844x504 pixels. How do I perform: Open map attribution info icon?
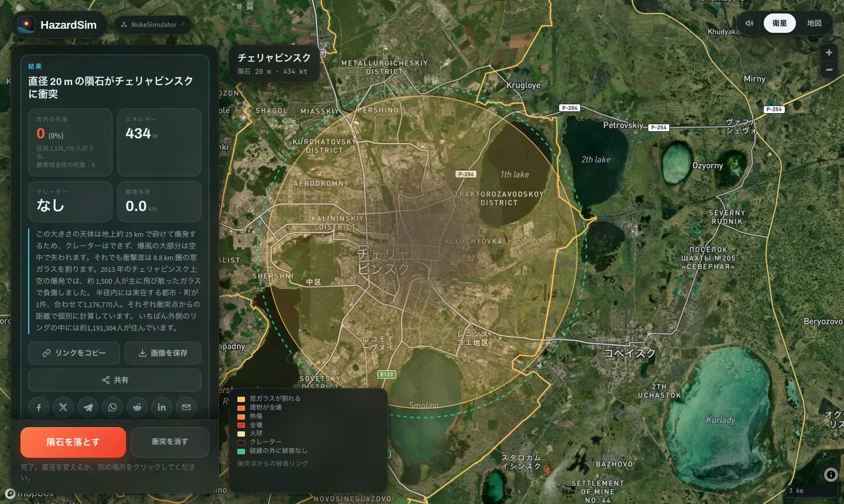(x=831, y=475)
